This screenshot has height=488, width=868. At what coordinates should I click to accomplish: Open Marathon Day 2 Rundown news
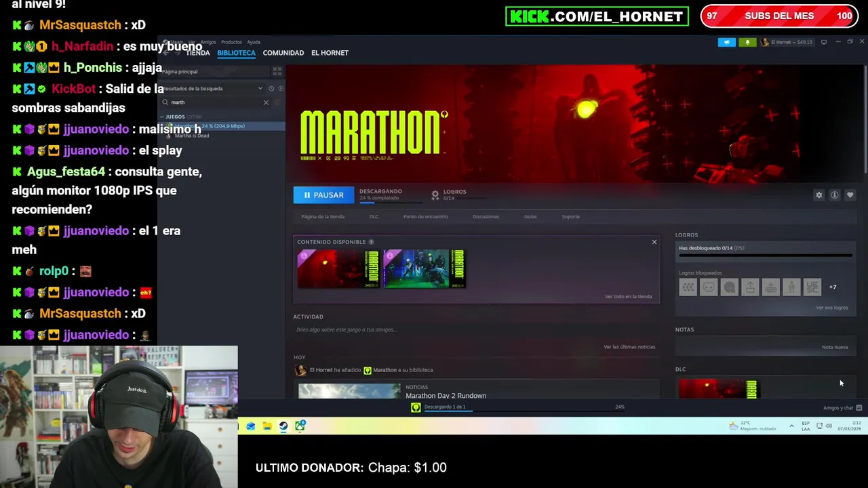click(x=446, y=396)
